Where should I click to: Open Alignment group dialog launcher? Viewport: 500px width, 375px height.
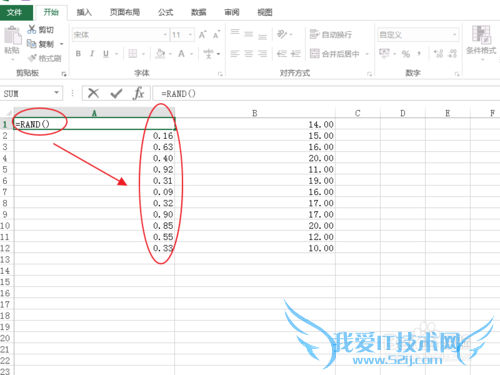click(x=369, y=74)
